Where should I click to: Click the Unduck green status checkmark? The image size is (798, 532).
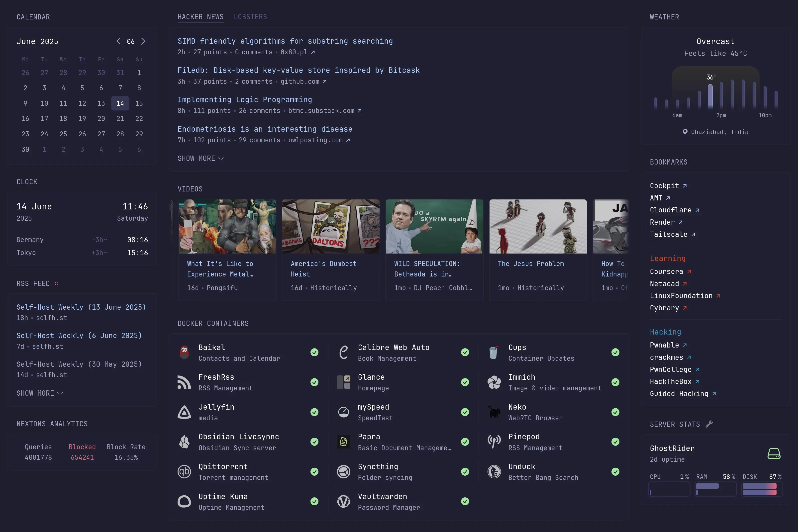[615, 472]
